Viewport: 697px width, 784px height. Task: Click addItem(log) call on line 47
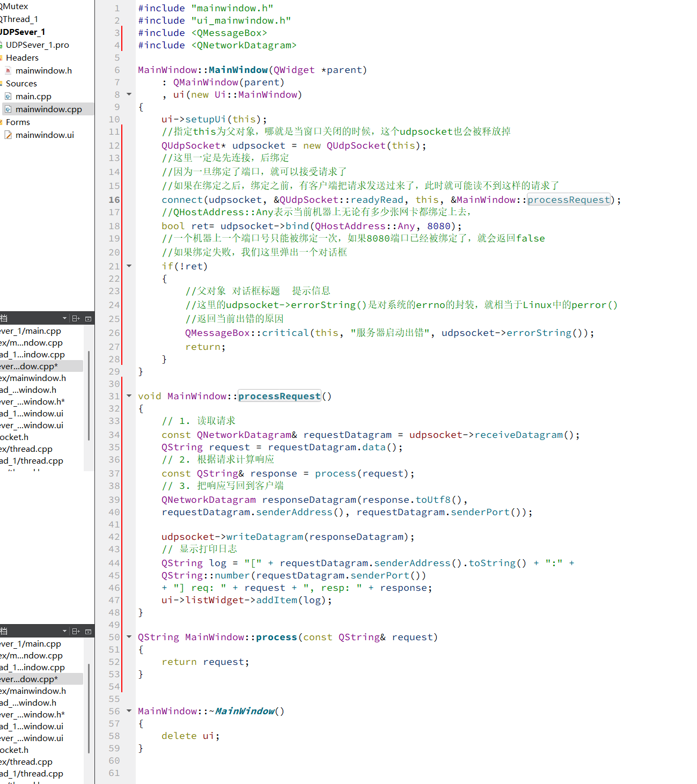(x=291, y=600)
